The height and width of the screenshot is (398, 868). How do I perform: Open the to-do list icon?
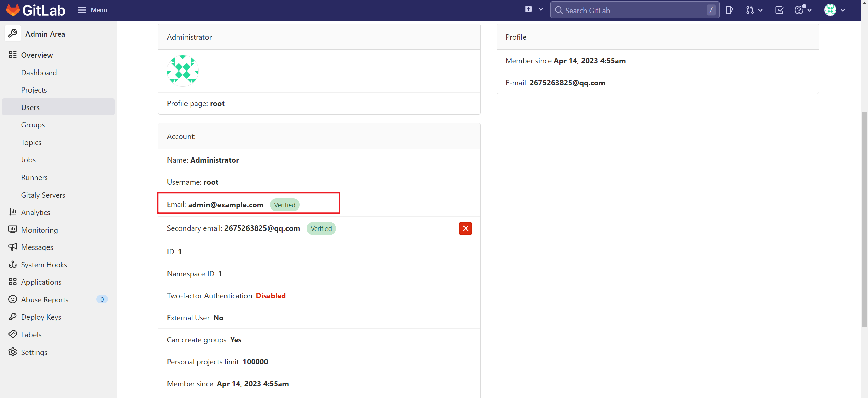[780, 10]
